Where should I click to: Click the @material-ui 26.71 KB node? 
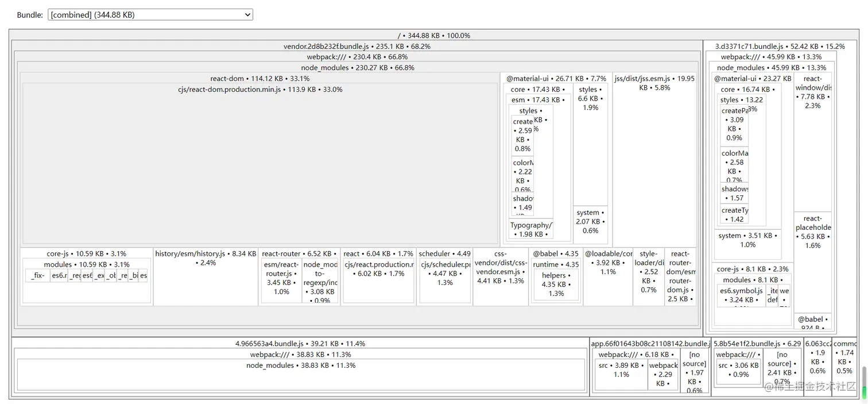556,78
